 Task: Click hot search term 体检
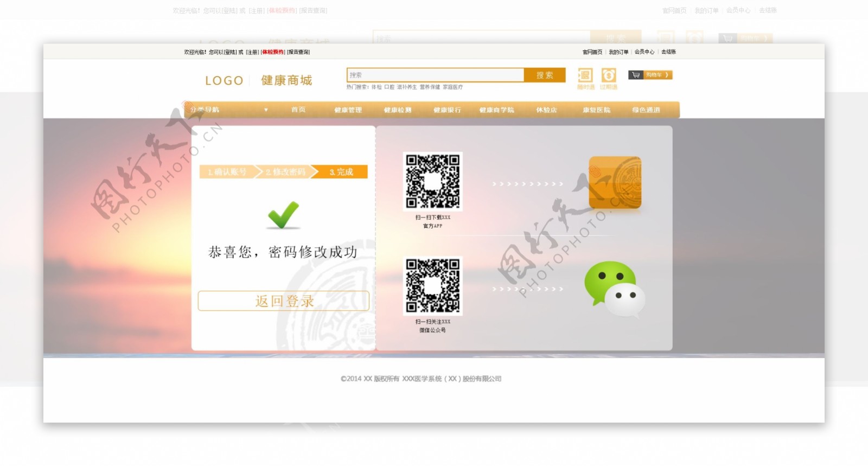(x=376, y=87)
